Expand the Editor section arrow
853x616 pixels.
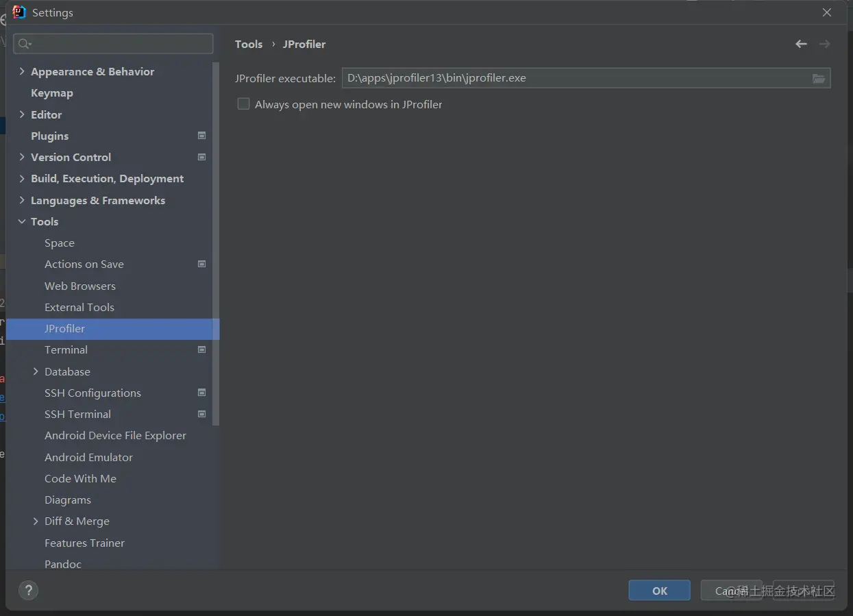tap(22, 114)
